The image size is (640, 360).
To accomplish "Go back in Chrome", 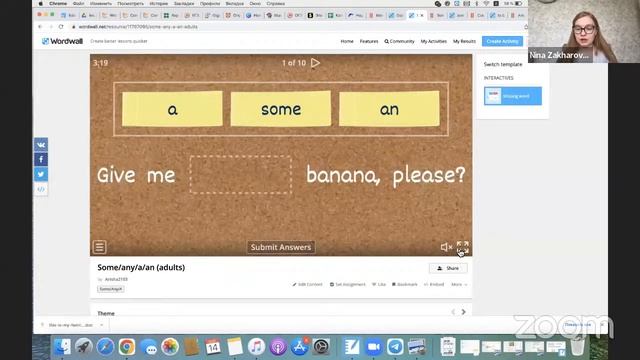I will pyautogui.click(x=40, y=27).
